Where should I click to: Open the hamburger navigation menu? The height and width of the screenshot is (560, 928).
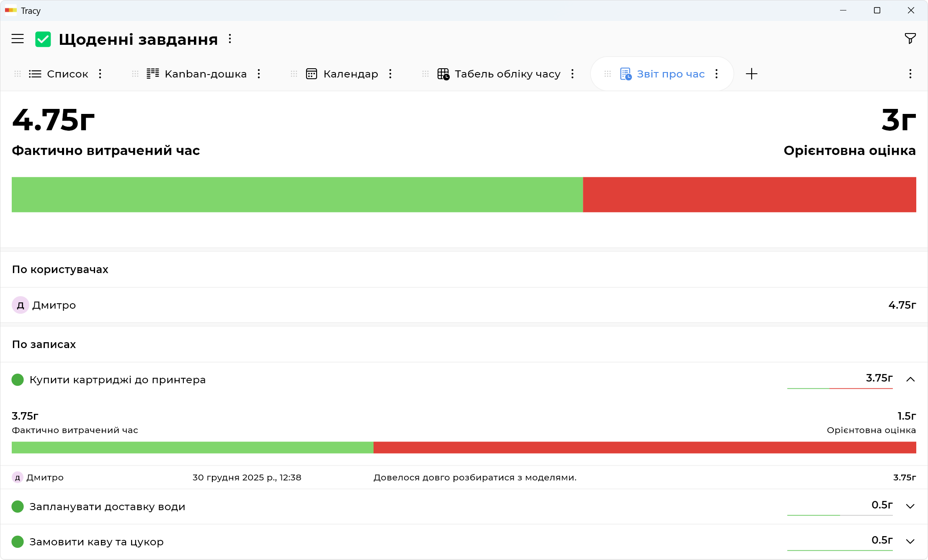18,39
